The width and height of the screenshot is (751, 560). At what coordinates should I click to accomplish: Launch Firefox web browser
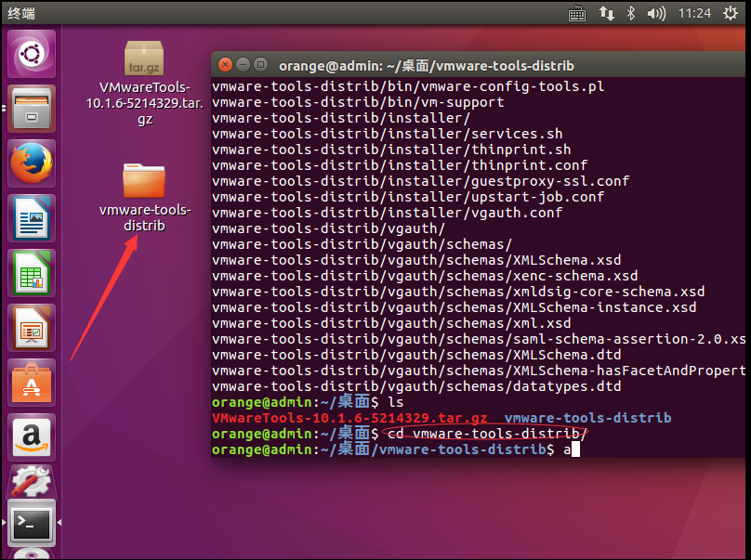tap(32, 163)
